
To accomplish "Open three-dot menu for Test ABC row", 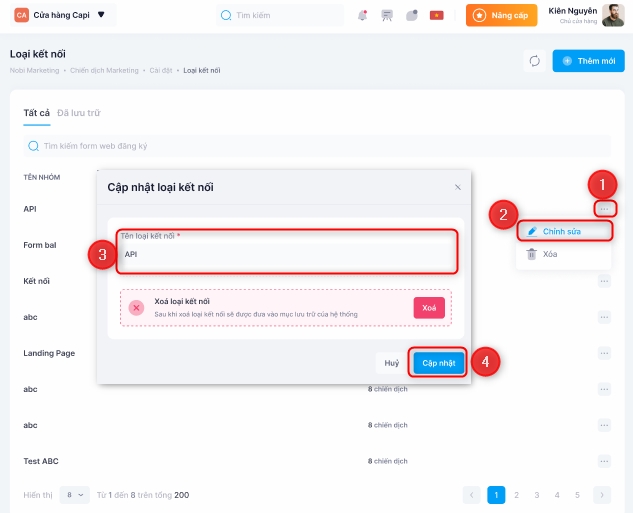I will point(604,461).
